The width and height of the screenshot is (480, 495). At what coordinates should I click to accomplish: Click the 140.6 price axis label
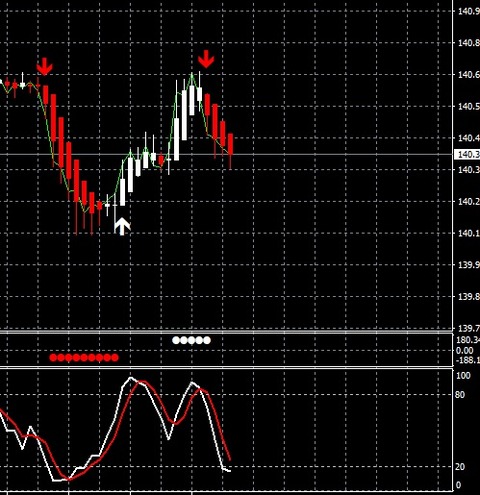tap(469, 74)
